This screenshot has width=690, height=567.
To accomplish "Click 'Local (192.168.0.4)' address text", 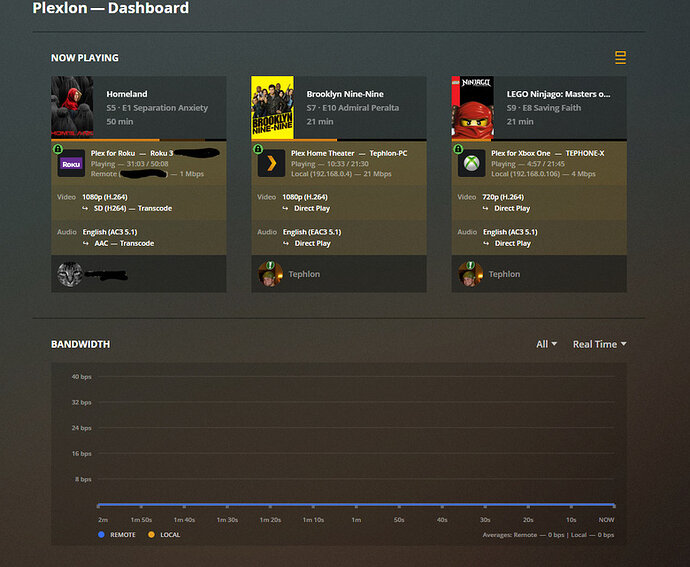I will coord(321,174).
